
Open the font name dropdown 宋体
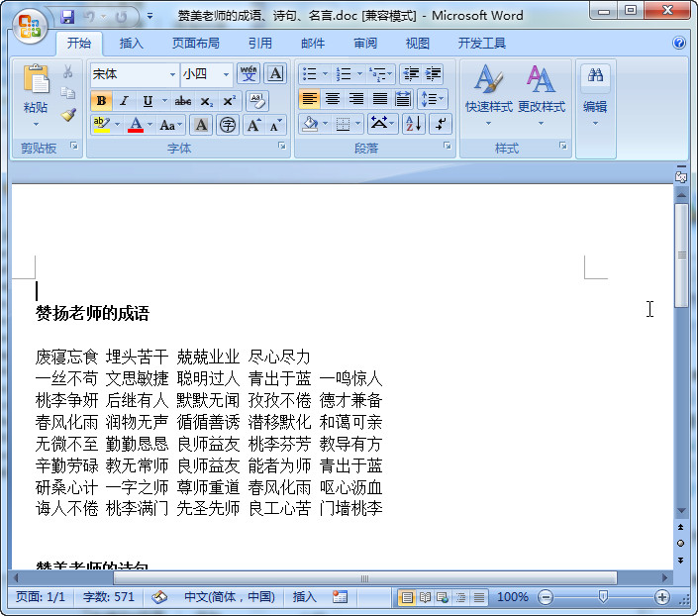click(172, 74)
